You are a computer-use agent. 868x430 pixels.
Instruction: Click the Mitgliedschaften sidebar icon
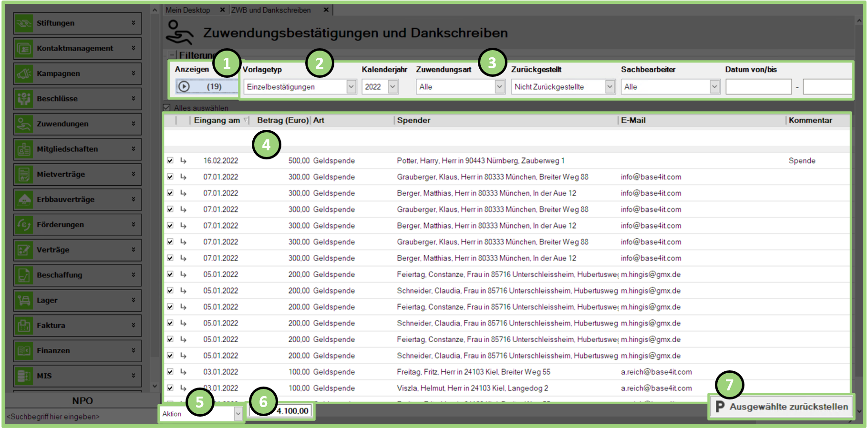pyautogui.click(x=23, y=149)
